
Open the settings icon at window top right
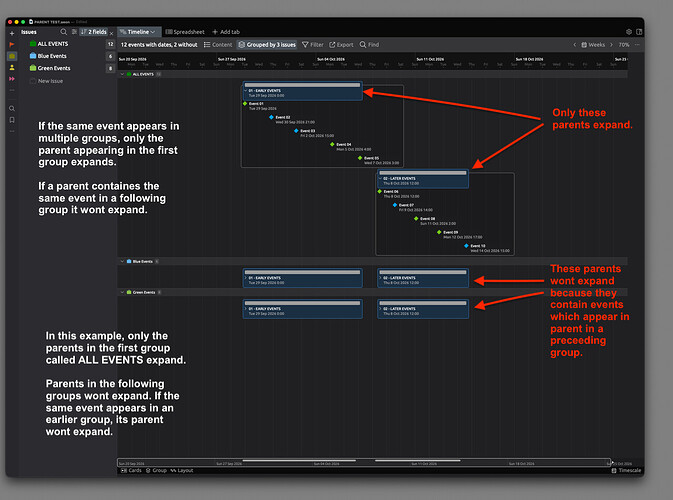coord(629,32)
